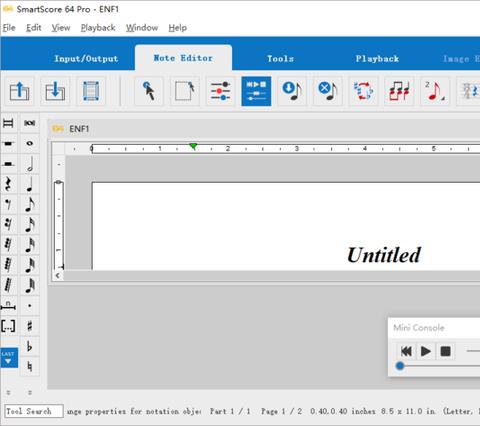Screen dimensions: 480x426
Task: Switch to the Playback ribbon tab
Action: coord(377,58)
